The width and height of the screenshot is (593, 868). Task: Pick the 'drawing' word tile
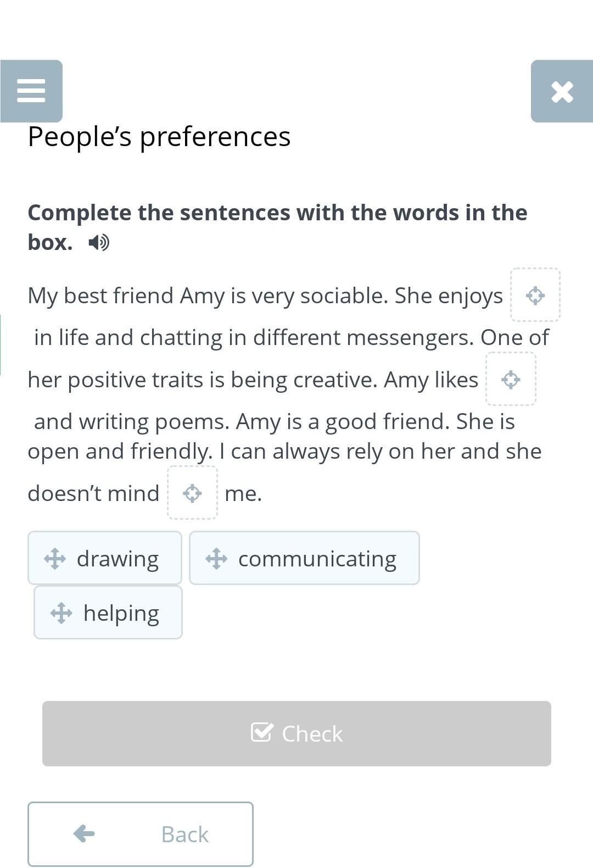pyautogui.click(x=105, y=558)
